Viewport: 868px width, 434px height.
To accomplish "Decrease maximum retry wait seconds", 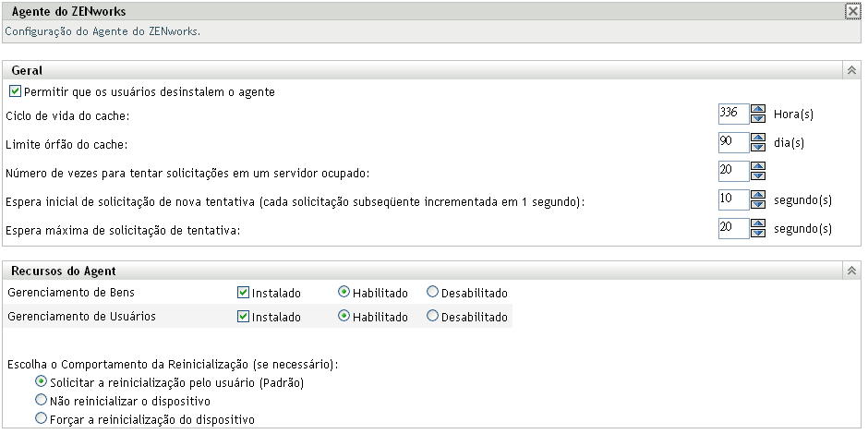I will tap(758, 234).
